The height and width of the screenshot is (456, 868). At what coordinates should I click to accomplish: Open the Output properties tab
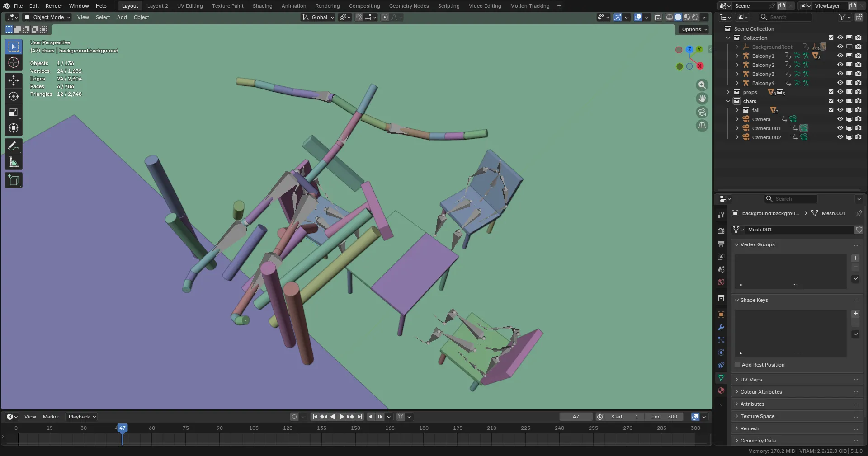tap(721, 244)
